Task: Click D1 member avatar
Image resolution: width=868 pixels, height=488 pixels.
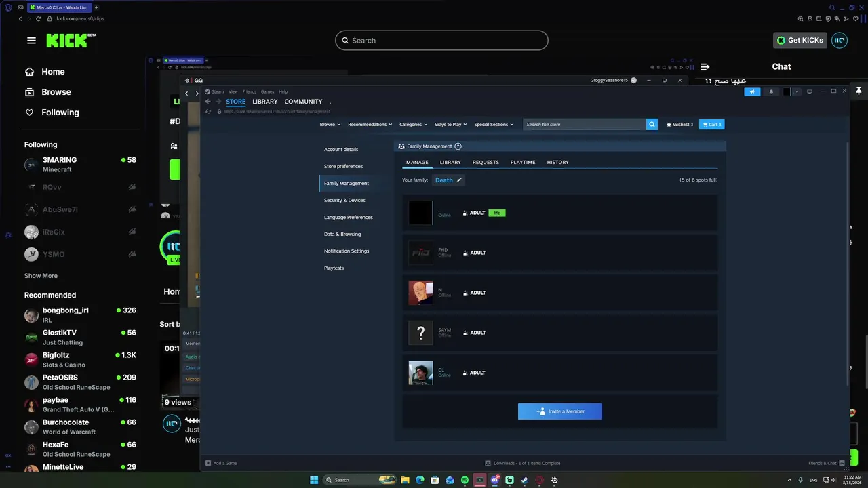Action: (420, 373)
